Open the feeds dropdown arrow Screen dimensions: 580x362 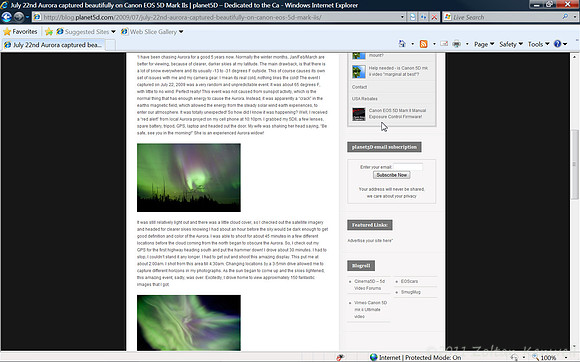tap(434, 44)
